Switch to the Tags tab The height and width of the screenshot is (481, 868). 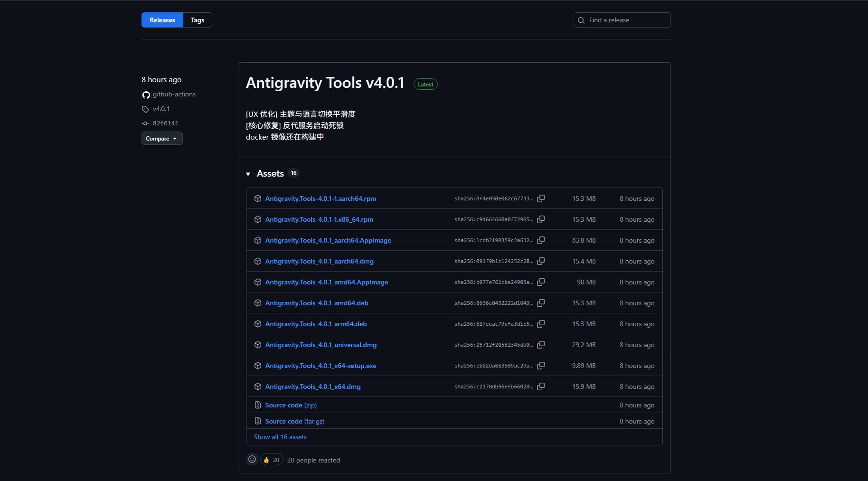[197, 20]
